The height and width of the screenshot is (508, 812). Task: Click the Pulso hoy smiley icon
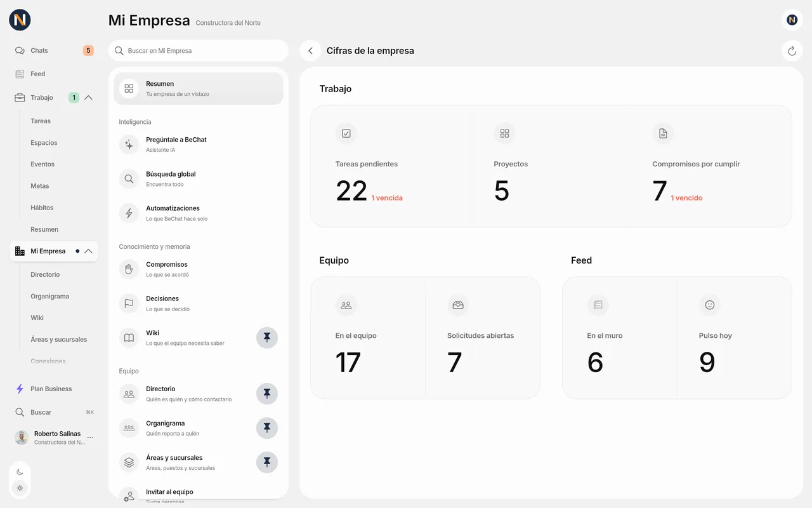click(709, 305)
